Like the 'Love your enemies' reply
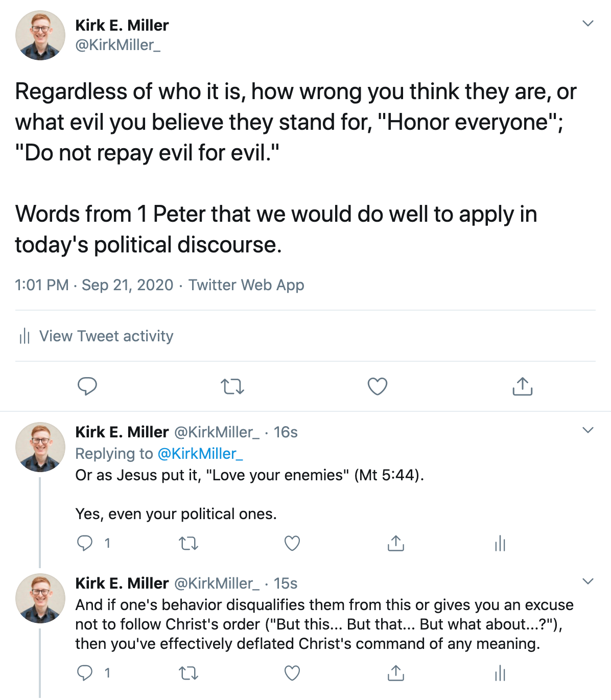 coord(292,543)
